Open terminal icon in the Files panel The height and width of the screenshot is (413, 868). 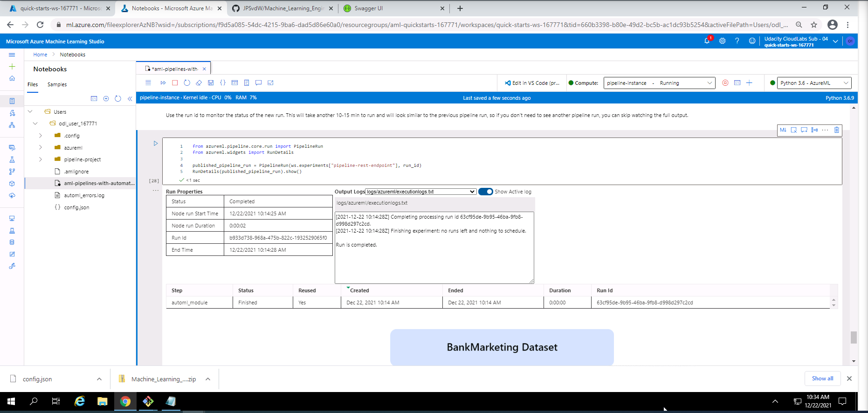(94, 99)
